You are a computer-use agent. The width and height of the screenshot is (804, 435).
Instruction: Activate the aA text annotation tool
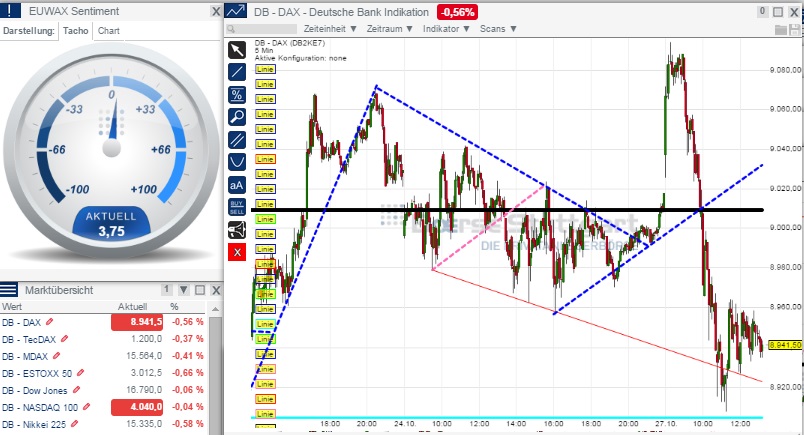coord(236,185)
